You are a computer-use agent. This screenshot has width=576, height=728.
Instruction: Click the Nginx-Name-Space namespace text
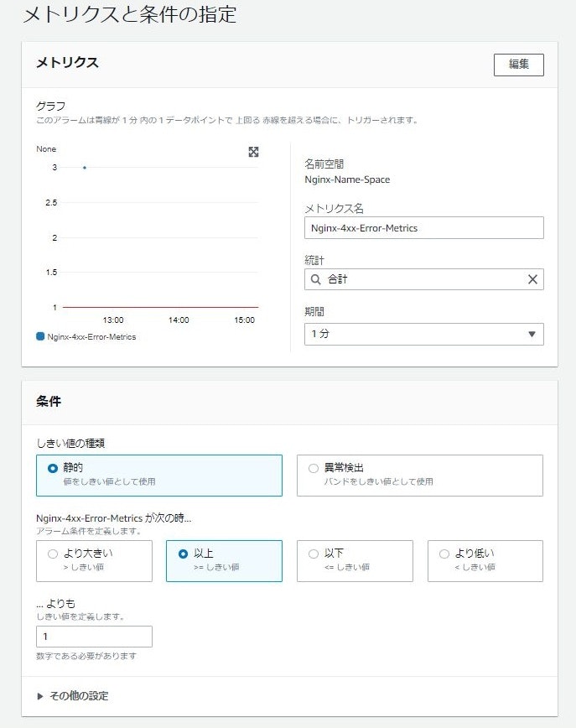[x=347, y=179]
